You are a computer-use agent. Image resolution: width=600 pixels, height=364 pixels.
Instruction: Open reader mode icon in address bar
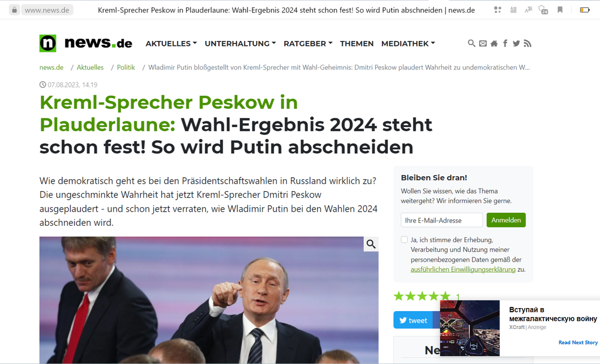click(513, 9)
